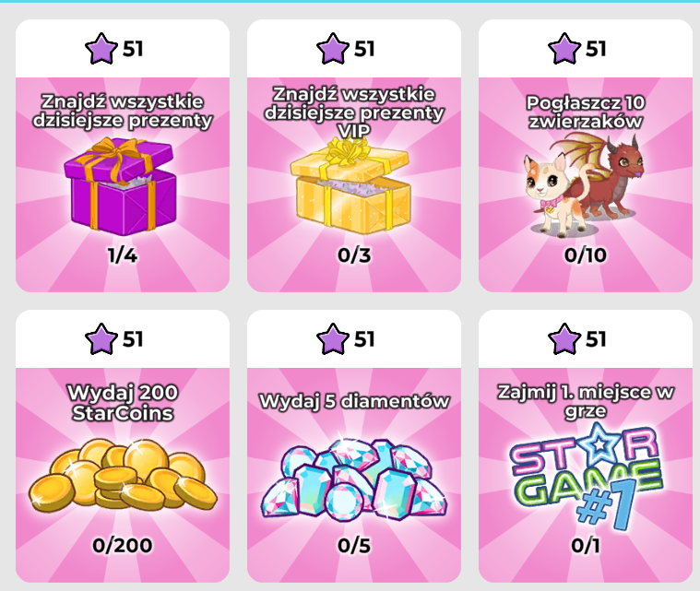Click the 1/4 gifts progress counter

pyautogui.click(x=123, y=255)
